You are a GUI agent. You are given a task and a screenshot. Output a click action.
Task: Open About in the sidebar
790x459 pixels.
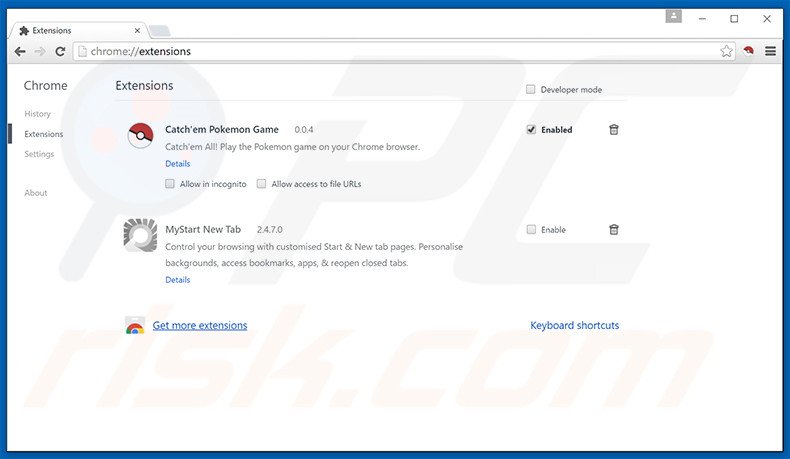click(36, 193)
